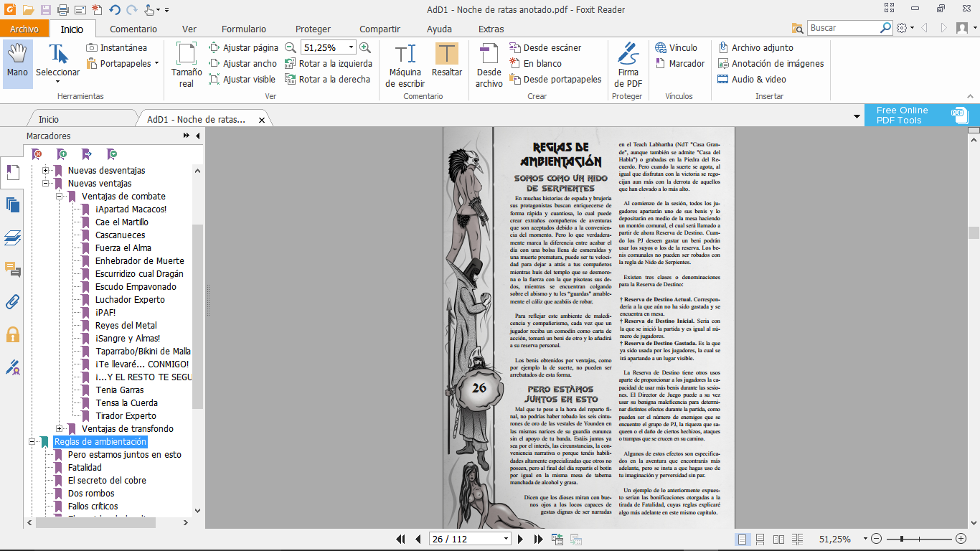The height and width of the screenshot is (551, 980).
Task: Collapse Reglas de ambientación node
Action: 32,442
